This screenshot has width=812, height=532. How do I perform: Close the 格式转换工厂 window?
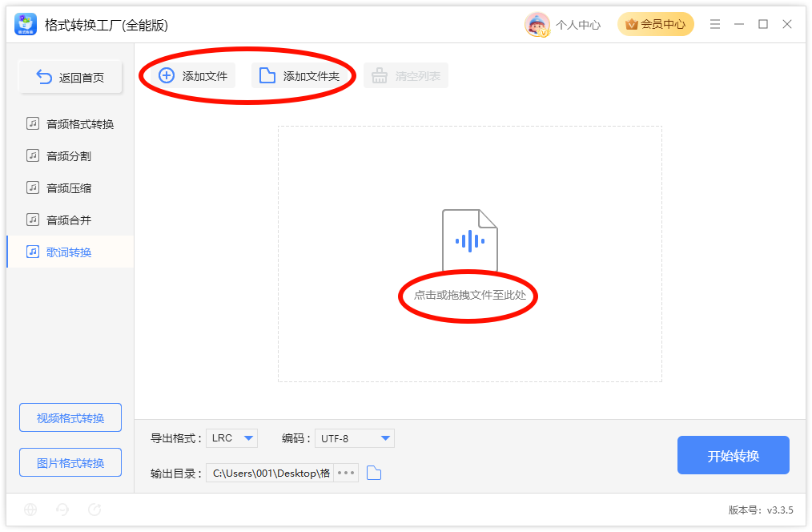tap(787, 24)
